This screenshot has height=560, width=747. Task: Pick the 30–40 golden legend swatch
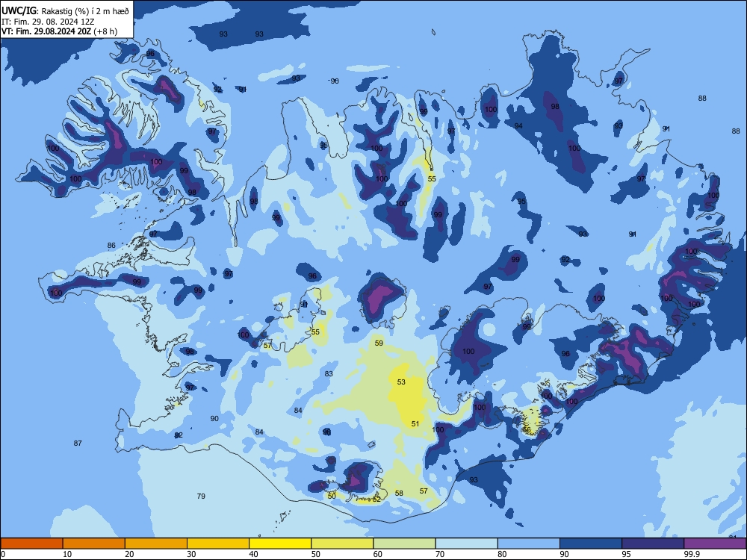point(218,544)
